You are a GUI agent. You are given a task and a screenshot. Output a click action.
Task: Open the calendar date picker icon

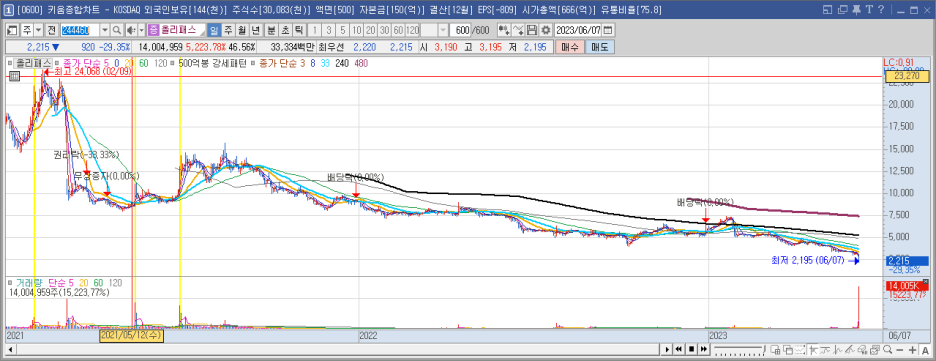pos(608,30)
